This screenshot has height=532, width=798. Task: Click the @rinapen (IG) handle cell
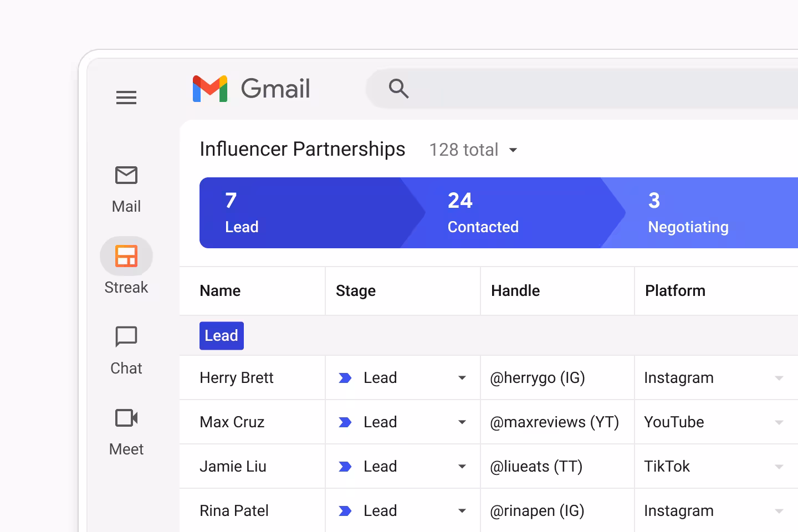[x=557, y=511]
